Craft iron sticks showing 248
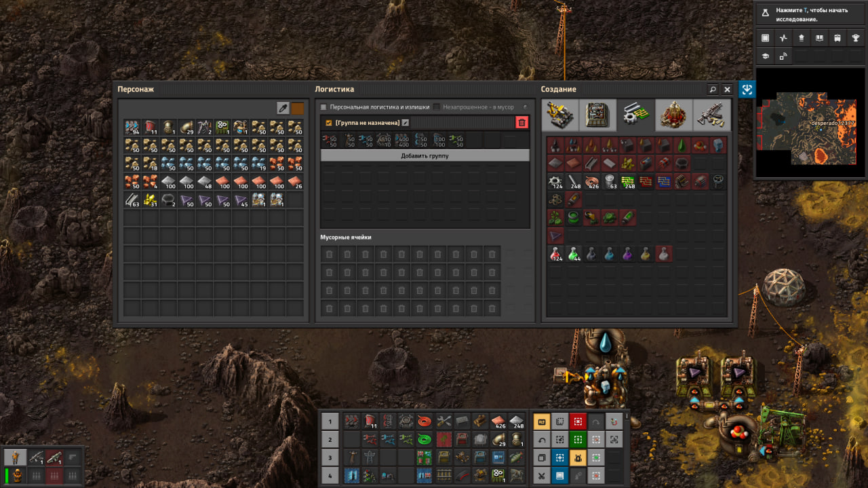Screen dimensions: 868x488 coord(574,182)
